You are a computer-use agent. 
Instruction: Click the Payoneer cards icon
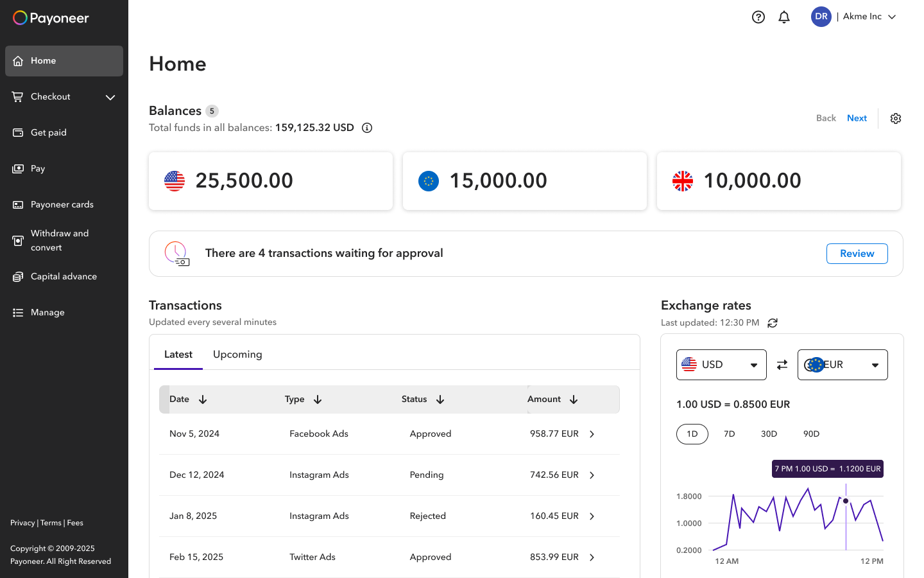pyautogui.click(x=18, y=205)
